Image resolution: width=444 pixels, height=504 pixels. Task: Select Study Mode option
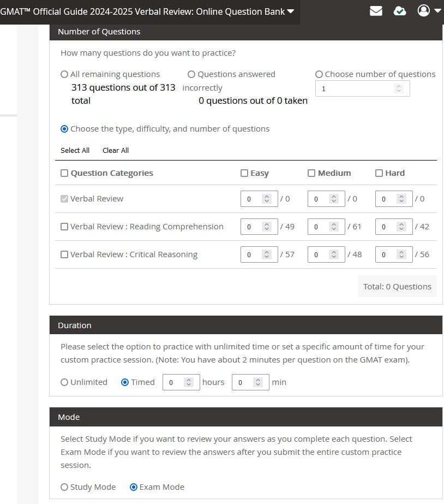64,487
